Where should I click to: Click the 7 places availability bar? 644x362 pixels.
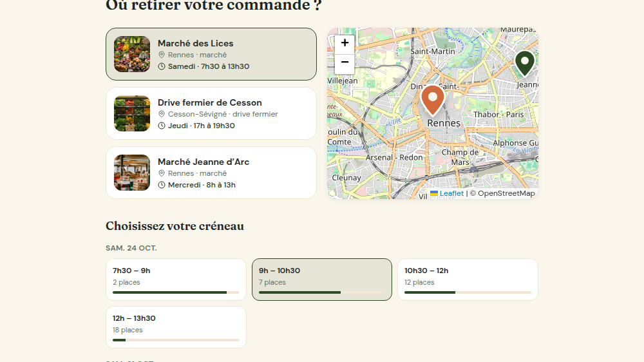[322, 292]
